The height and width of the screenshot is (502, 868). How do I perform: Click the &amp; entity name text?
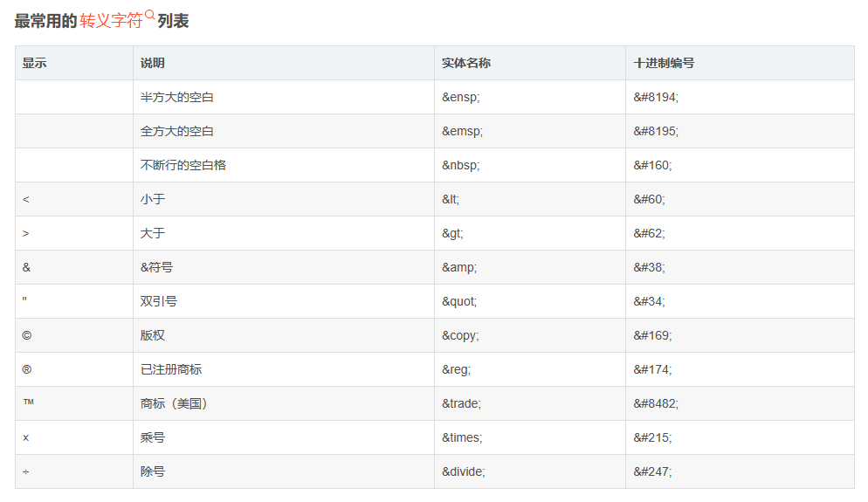[x=459, y=267]
